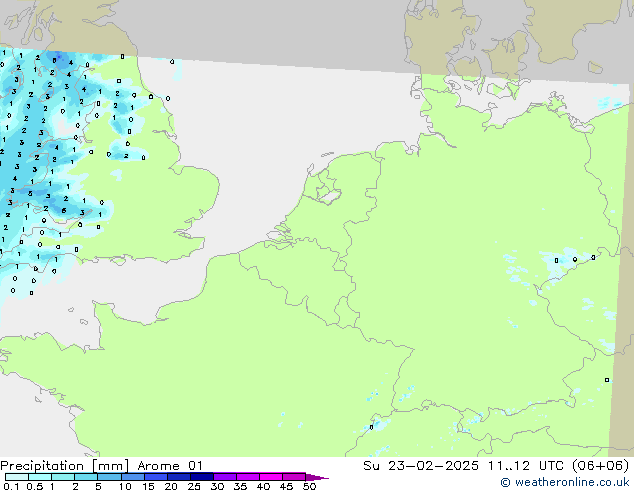
Task: Click the '25' legend scale label
Action: (x=194, y=486)
